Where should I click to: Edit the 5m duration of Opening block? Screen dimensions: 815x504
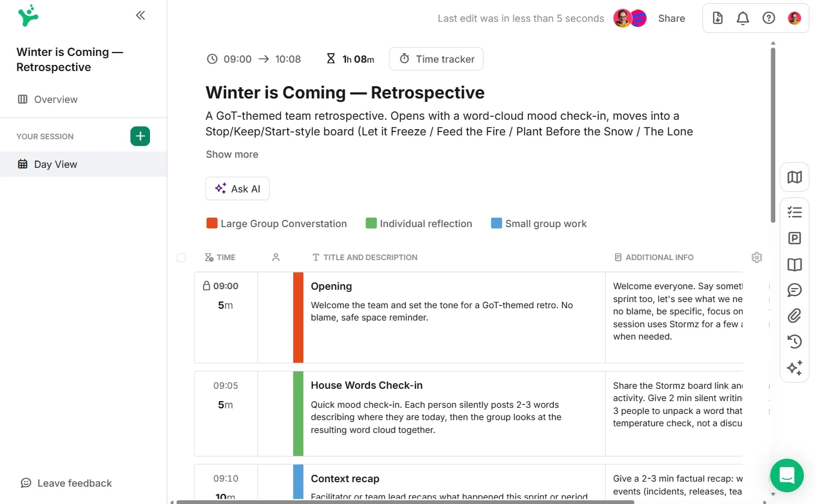tap(225, 305)
